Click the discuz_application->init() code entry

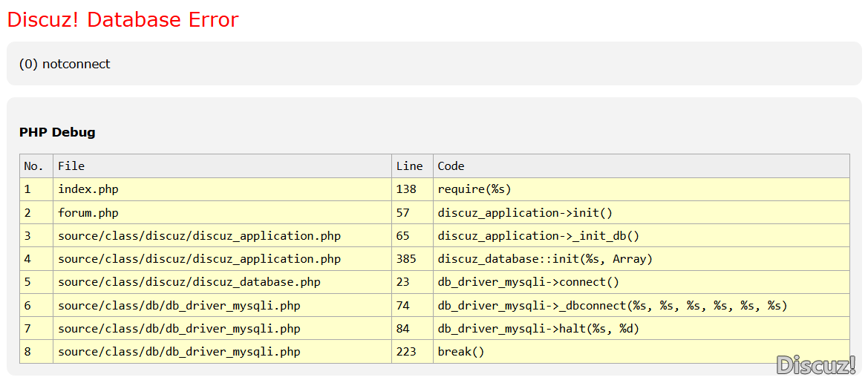coord(525,213)
